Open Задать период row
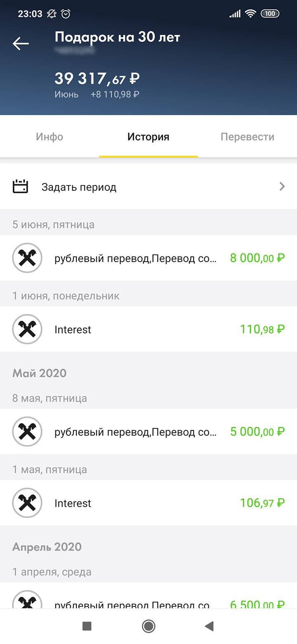The height and width of the screenshot is (644, 297). click(x=148, y=187)
